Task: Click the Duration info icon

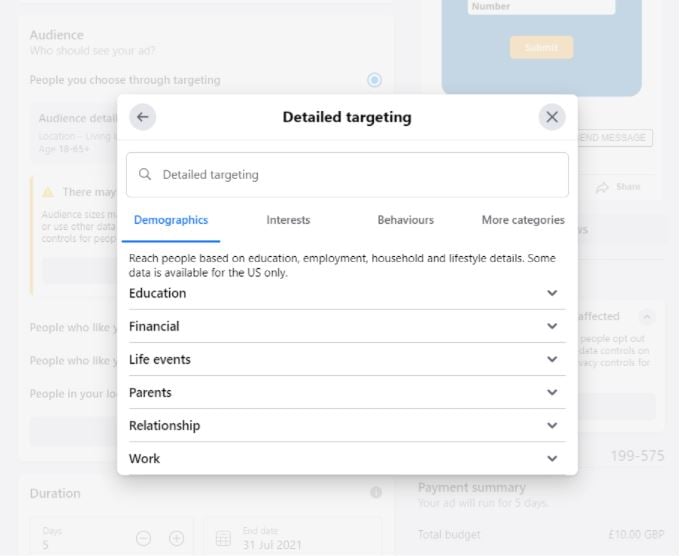Action: point(376,493)
